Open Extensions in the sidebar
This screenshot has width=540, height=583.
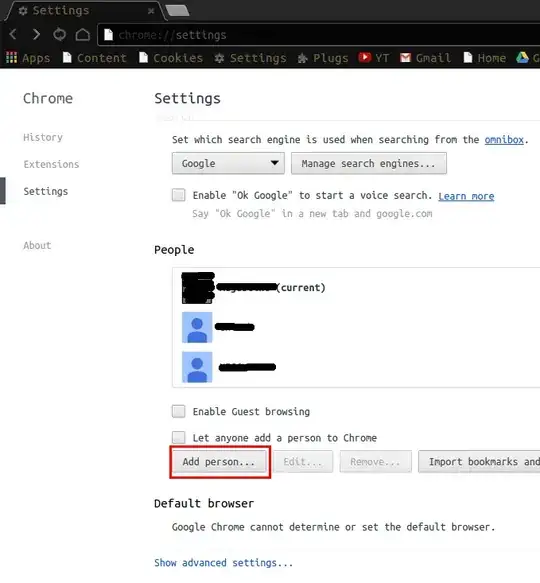(x=51, y=164)
